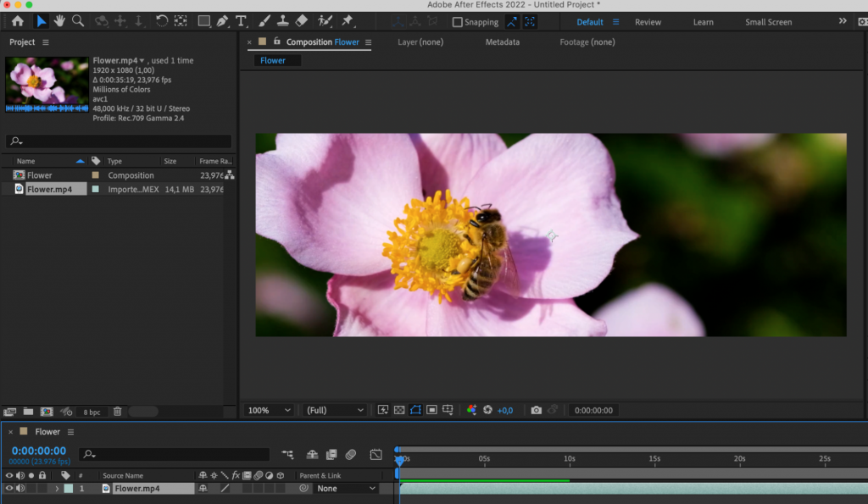This screenshot has height=504, width=868.
Task: Click the Review menu item
Action: click(648, 22)
